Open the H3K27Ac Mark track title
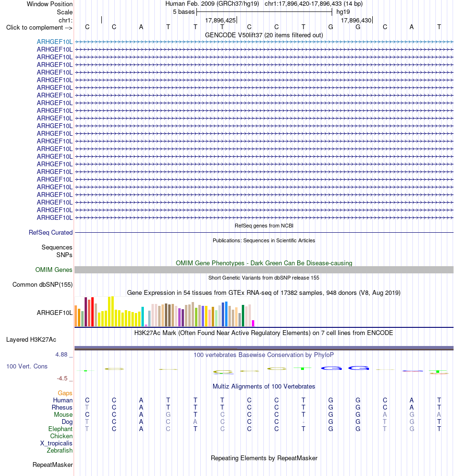Screen dimensions: 454x476 coord(264,333)
